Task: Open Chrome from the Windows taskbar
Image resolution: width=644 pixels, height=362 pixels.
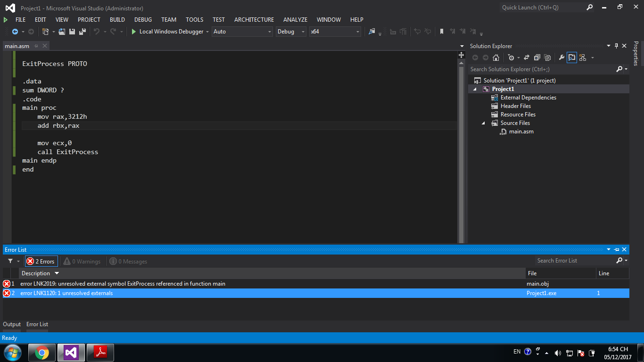Action: click(42, 353)
